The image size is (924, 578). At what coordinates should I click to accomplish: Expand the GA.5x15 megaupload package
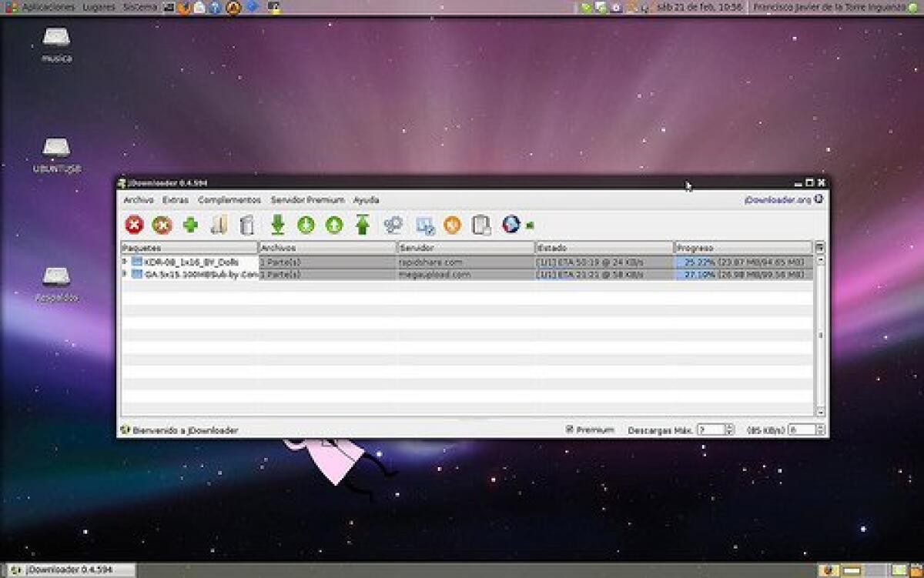coord(124,273)
